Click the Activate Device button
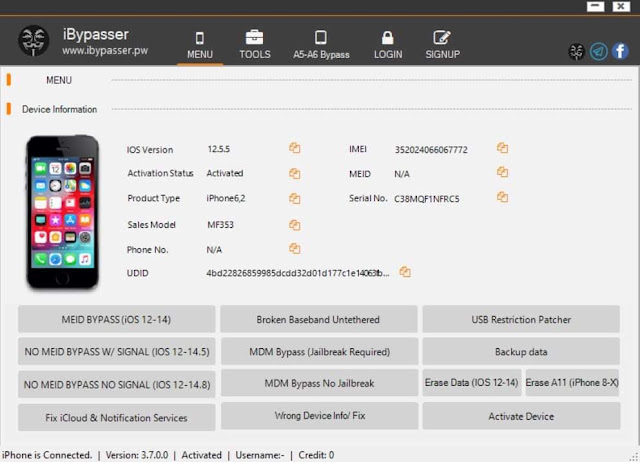The image size is (640, 462). (521, 416)
